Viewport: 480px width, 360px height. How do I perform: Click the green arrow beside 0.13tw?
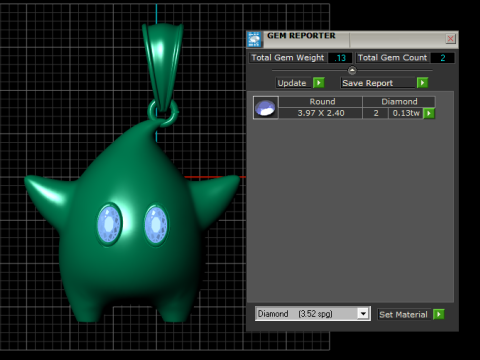(429, 113)
